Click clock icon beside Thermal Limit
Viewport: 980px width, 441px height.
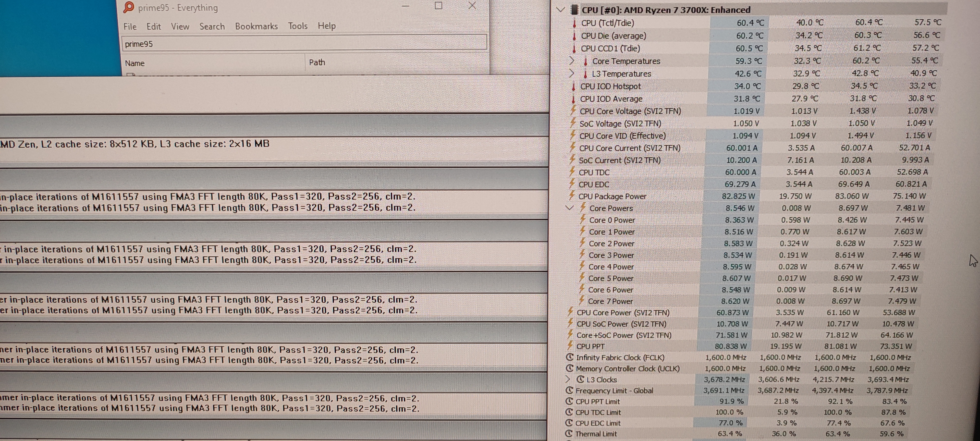pyautogui.click(x=569, y=433)
